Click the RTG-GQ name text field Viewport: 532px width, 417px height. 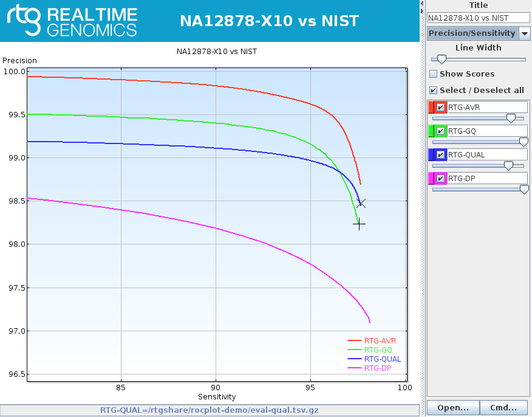(x=488, y=131)
